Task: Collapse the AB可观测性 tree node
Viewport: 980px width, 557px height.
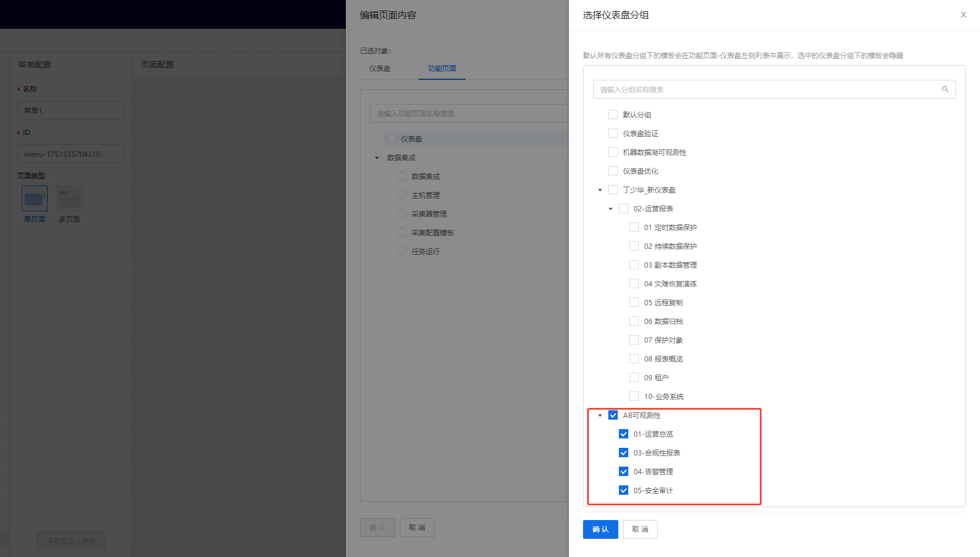Action: (x=600, y=416)
